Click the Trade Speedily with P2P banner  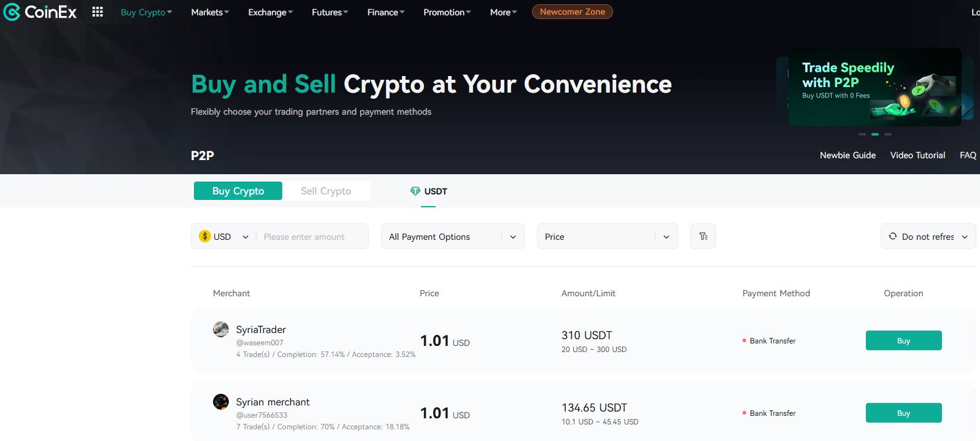874,87
